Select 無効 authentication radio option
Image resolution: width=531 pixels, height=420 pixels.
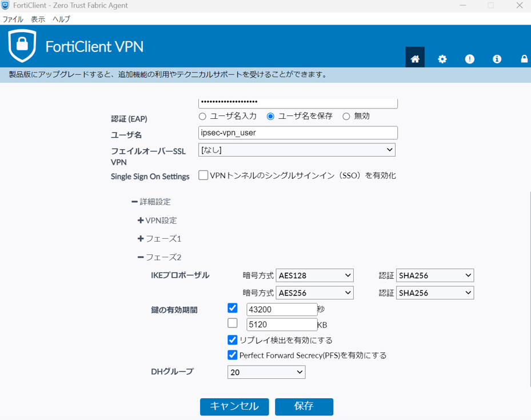tap(346, 117)
